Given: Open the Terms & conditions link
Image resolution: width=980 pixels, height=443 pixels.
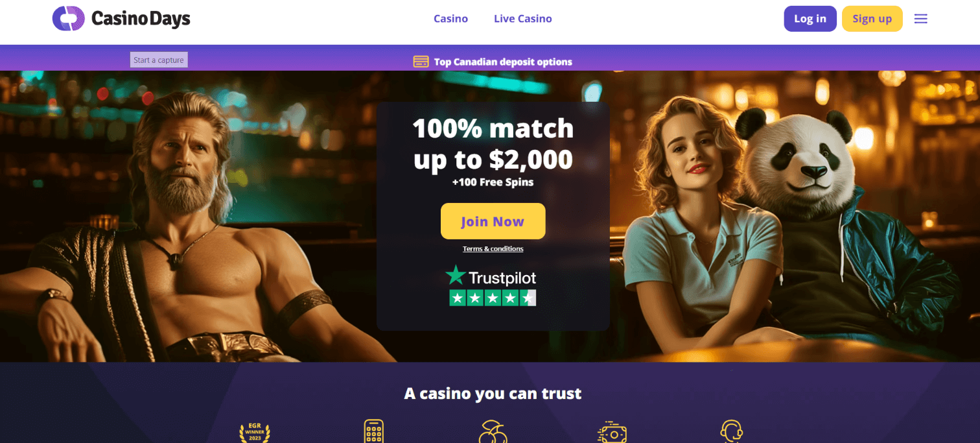Looking at the screenshot, I should pyautogui.click(x=493, y=249).
